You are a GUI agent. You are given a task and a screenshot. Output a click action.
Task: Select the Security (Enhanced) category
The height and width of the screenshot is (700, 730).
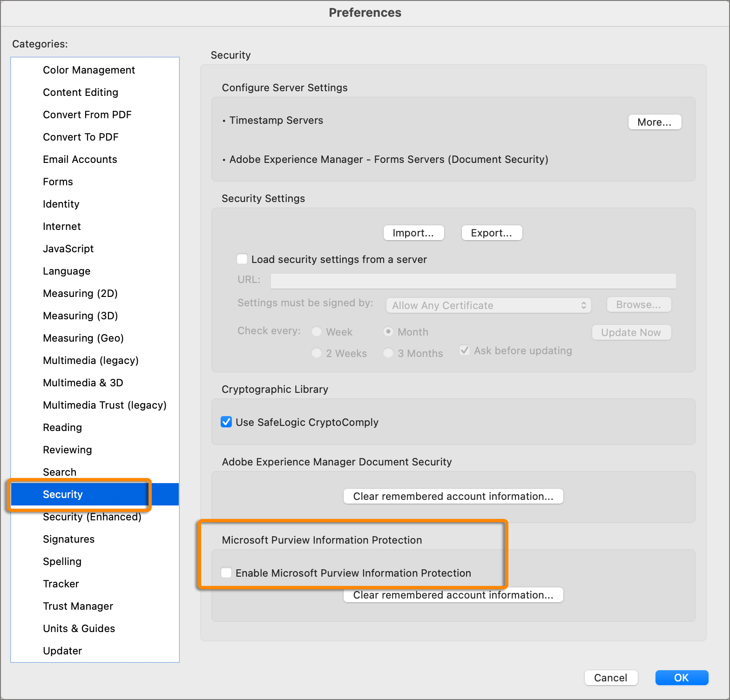point(92,517)
